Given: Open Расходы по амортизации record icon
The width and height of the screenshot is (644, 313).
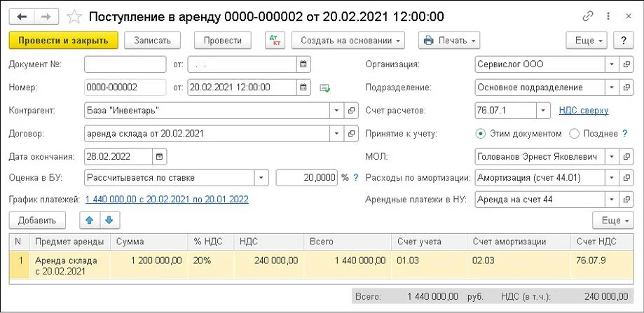Looking at the screenshot, I should pos(626,178).
